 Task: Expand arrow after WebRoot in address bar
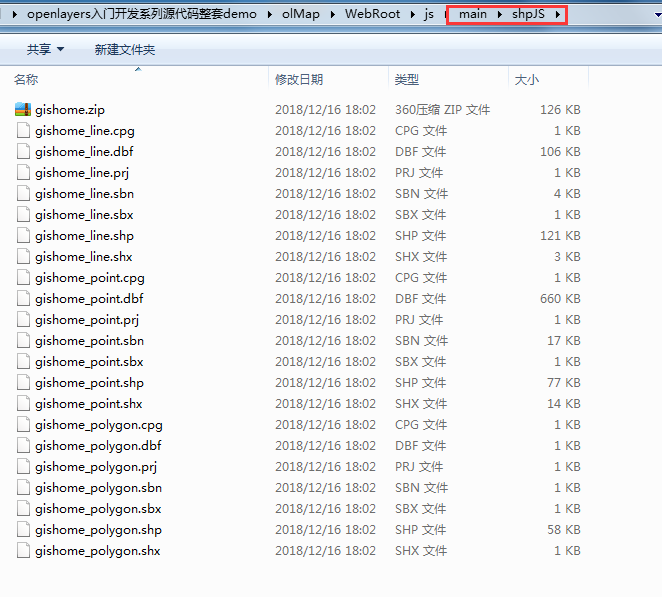coord(412,14)
